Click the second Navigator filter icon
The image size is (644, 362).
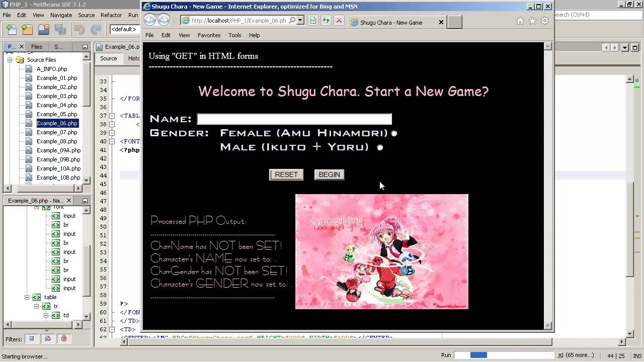(x=48, y=339)
